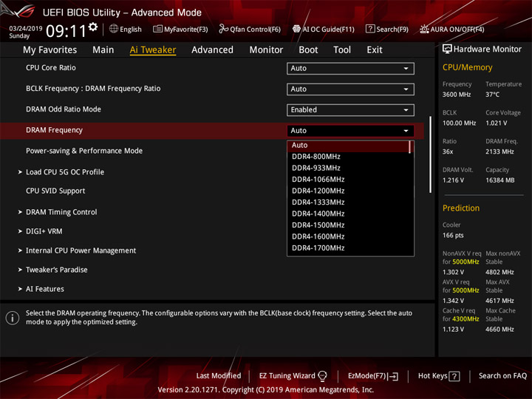The width and height of the screenshot is (532, 399).
Task: Open Qfan Control(F6) fan icon
Action: pyautogui.click(x=223, y=29)
